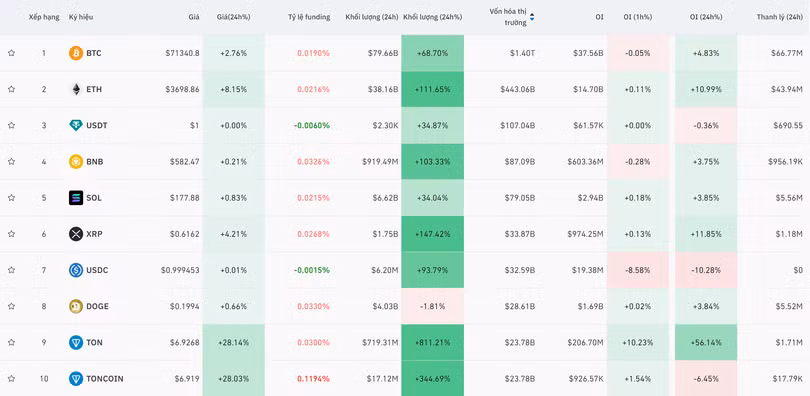Star the USDC row

coord(11,270)
